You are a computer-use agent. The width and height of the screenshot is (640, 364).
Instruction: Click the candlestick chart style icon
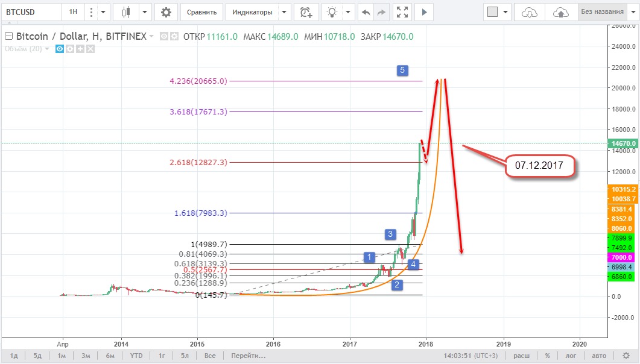coord(126,12)
